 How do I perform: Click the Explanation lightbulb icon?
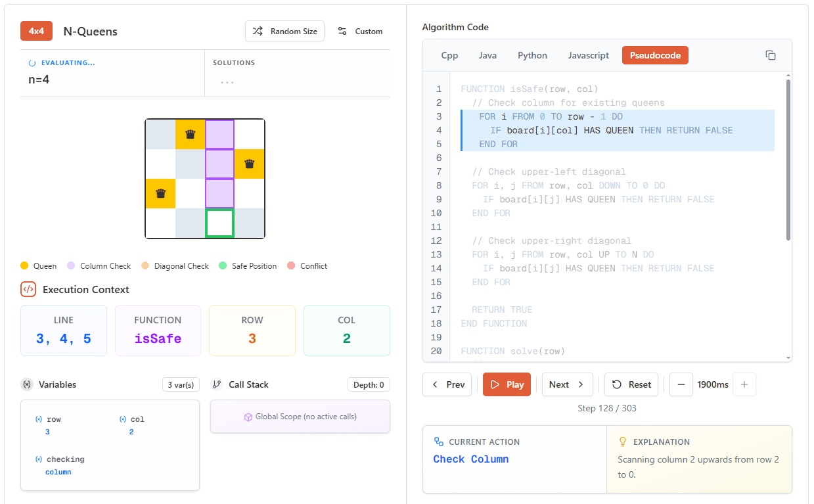coord(623,442)
